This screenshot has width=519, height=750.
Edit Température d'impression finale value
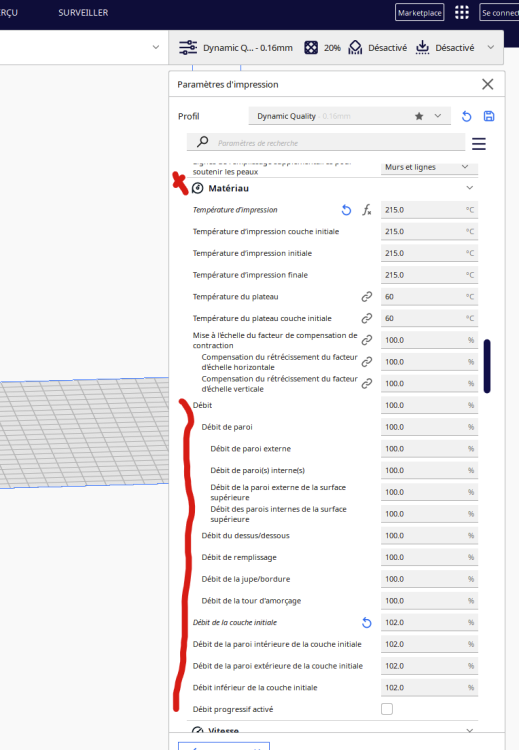pos(429,275)
